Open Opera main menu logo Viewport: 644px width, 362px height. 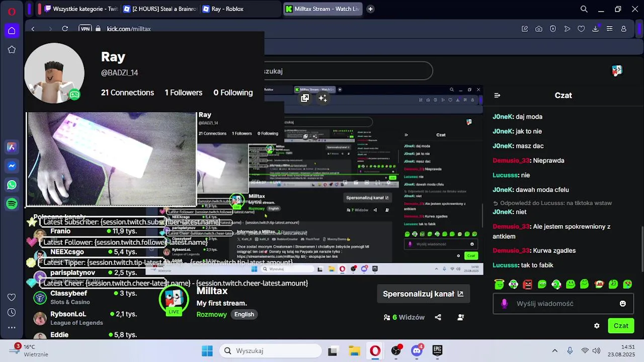[12, 11]
